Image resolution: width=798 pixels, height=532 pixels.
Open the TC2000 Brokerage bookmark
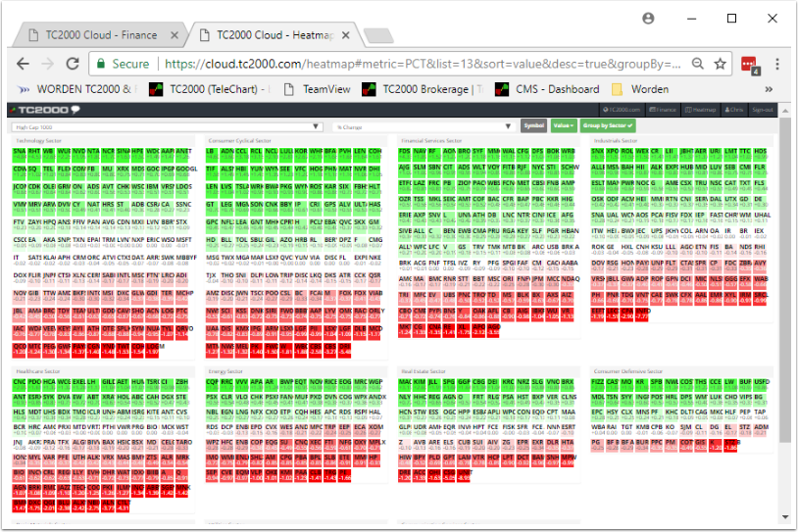(423, 89)
